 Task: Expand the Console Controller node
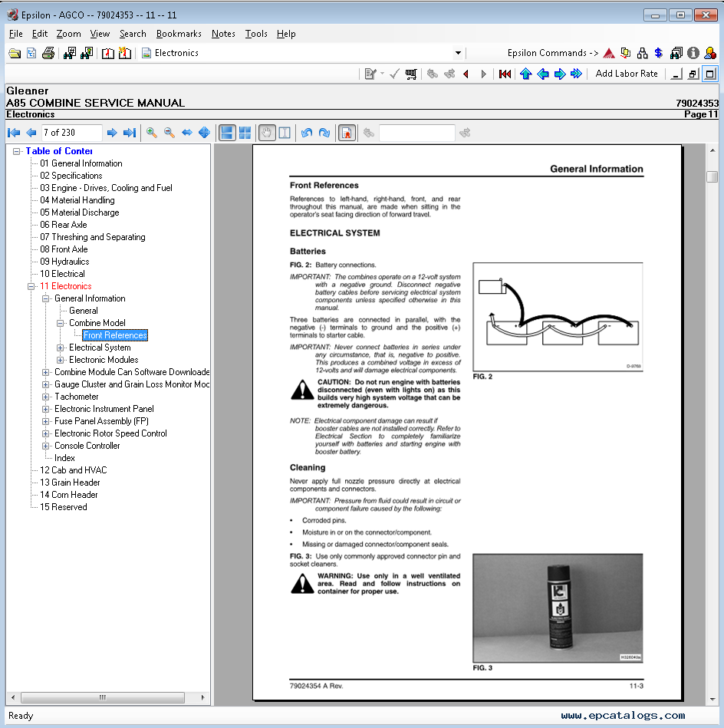45,446
